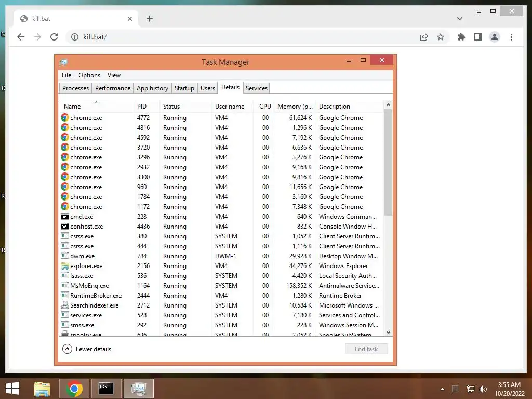Select RuntimeBroker.exe process name

[x=96, y=296]
